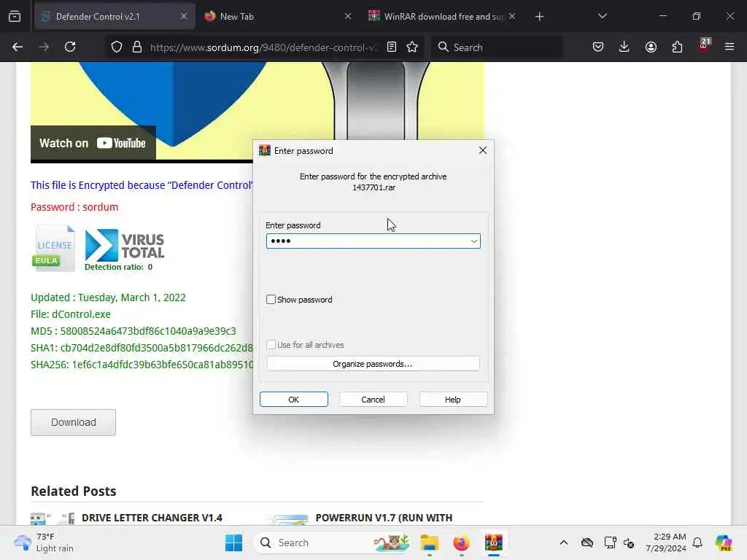Toggle reader view icon
747x560 pixels.
click(x=392, y=47)
